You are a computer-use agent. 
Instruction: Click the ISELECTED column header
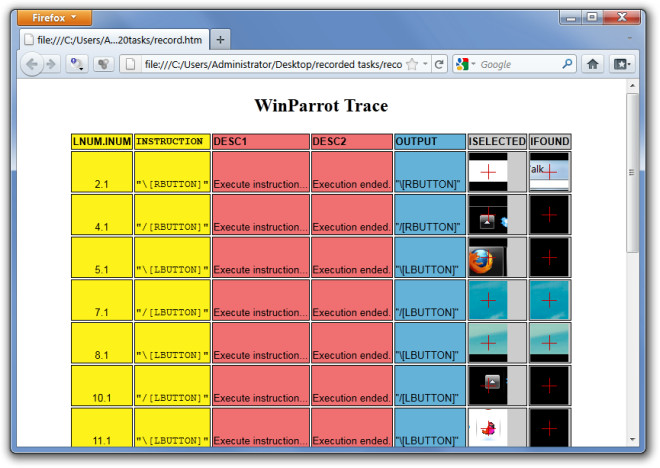[497, 141]
